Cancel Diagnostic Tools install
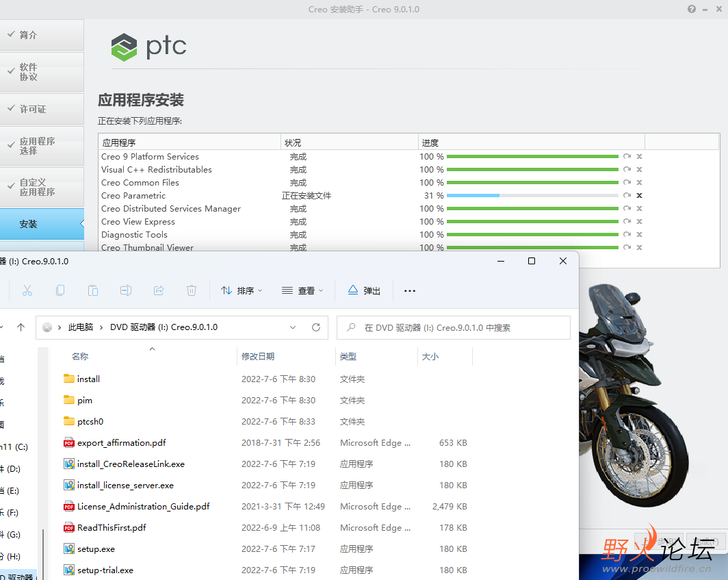The image size is (728, 580). (639, 235)
